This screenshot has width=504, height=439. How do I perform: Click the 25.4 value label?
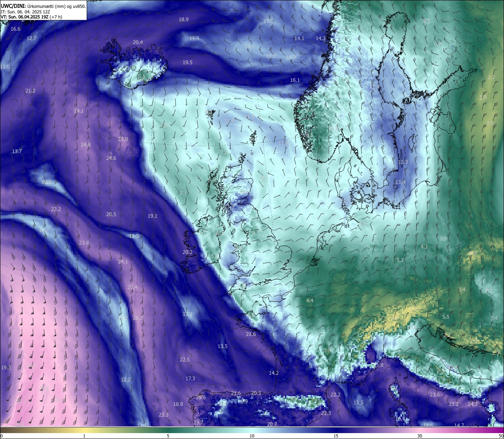pyautogui.click(x=132, y=287)
